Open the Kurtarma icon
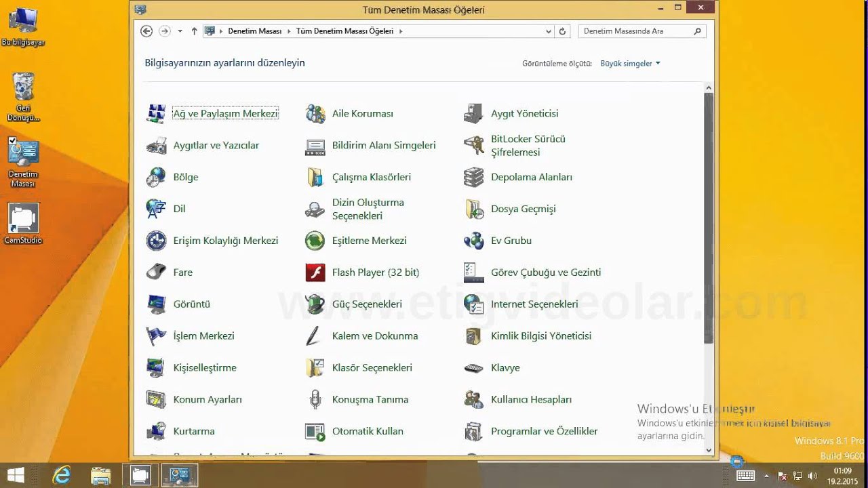This screenshot has height=488, width=868. pos(156,431)
